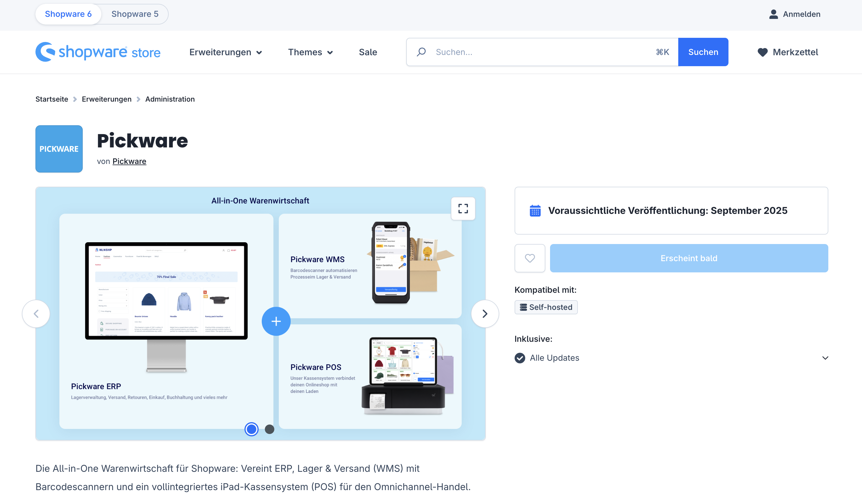Click the server icon in Self-hosted badge
This screenshot has height=504, width=862.
pyautogui.click(x=523, y=307)
